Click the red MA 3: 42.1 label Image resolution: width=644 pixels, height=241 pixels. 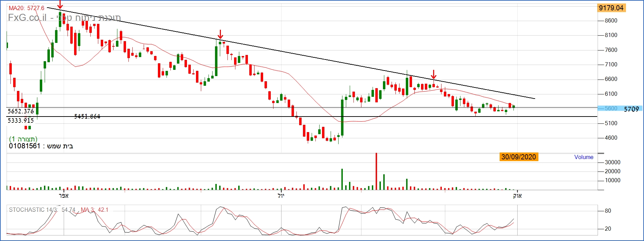pos(95,210)
